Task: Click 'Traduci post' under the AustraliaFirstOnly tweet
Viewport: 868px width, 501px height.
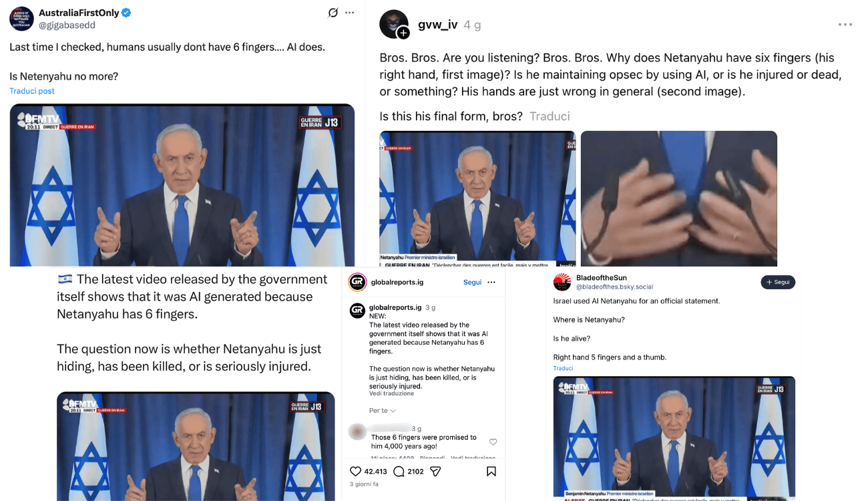Action: point(32,91)
